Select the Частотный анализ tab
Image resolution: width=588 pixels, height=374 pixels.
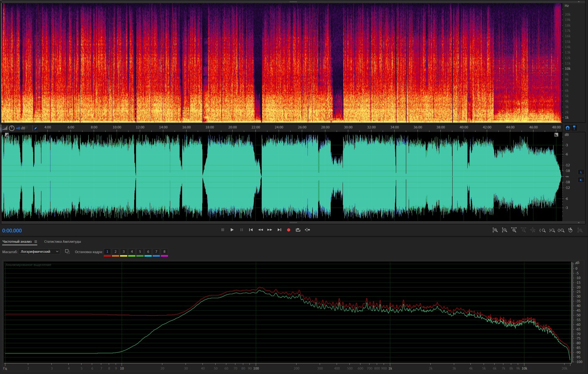17,242
